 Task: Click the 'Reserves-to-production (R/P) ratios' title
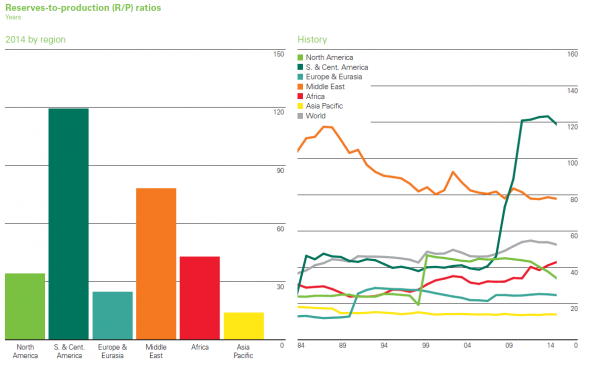[x=83, y=8]
